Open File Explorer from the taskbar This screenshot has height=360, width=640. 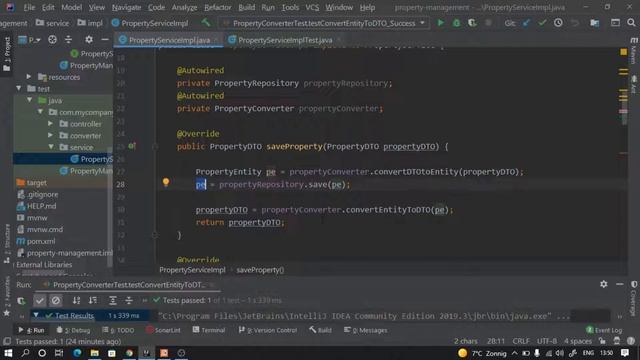pyautogui.click(x=94, y=353)
